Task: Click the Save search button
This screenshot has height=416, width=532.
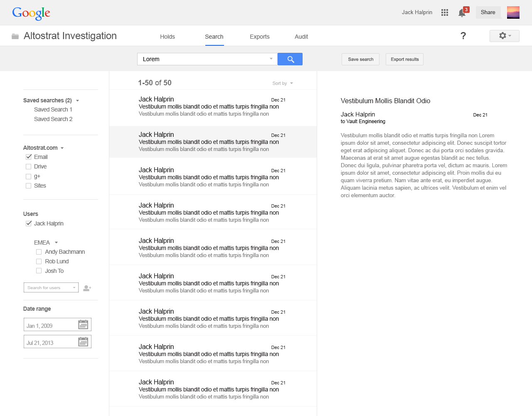Action: 361,59
